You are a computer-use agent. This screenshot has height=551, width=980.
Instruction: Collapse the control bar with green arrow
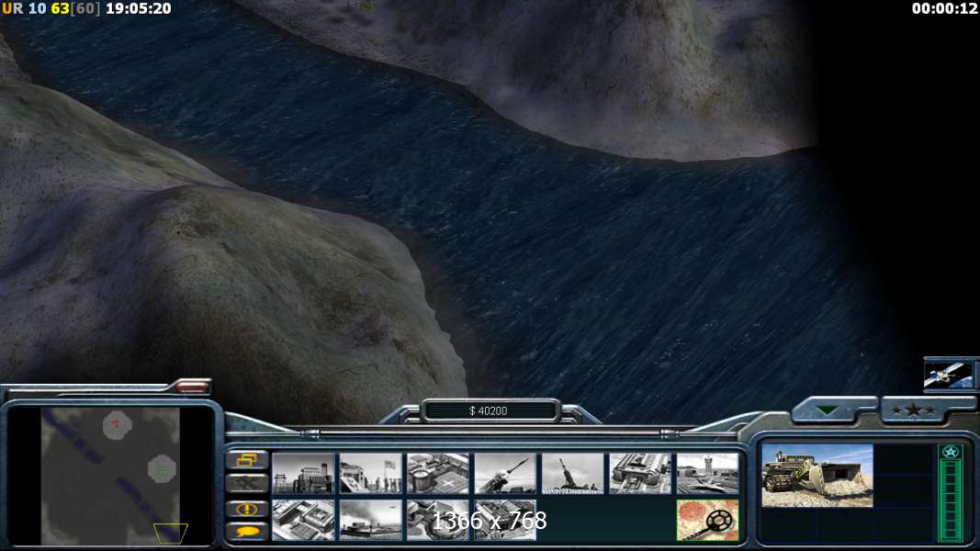point(828,410)
